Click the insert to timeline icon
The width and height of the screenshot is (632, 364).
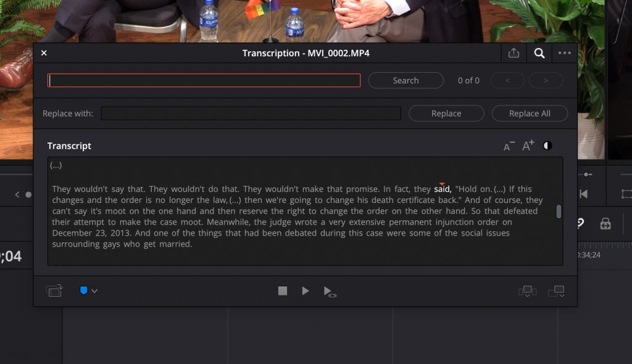click(x=527, y=291)
